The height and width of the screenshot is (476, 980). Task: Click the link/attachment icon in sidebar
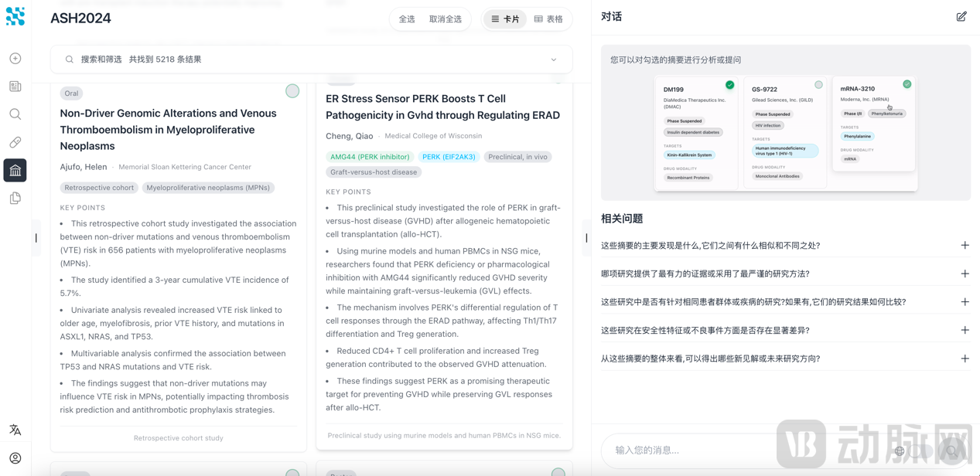[x=15, y=142]
